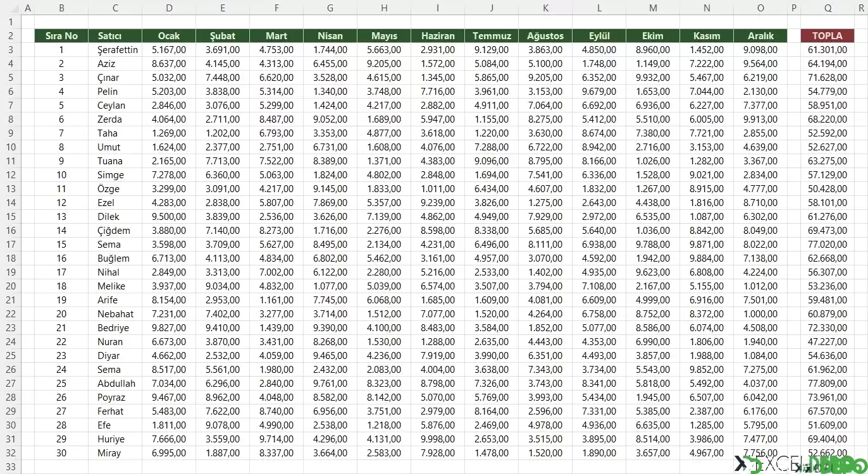Select Nisan value 9.761,00 for Abdullah

pyautogui.click(x=330, y=384)
